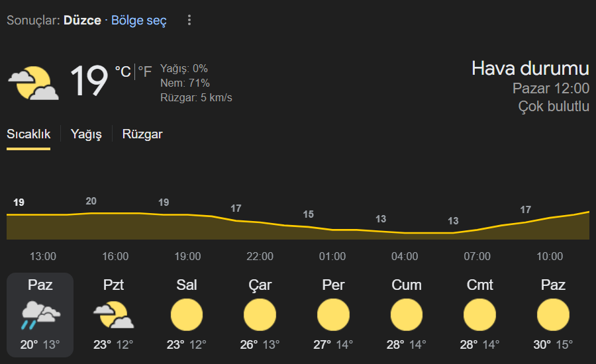Click the 04:00 time label on chart

pos(405,257)
